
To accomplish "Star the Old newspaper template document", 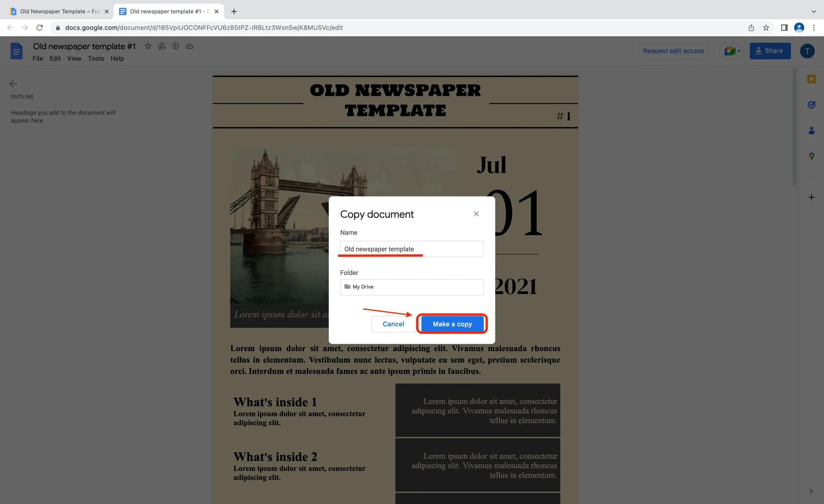I will click(147, 46).
